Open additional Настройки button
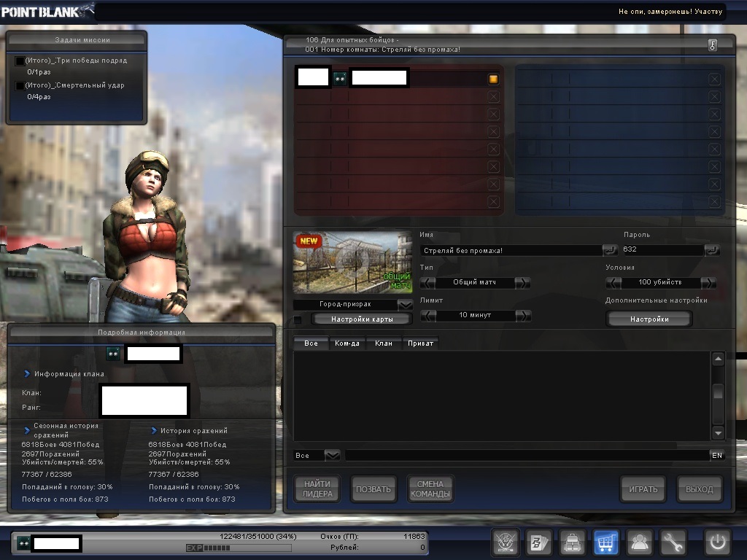 [649, 319]
